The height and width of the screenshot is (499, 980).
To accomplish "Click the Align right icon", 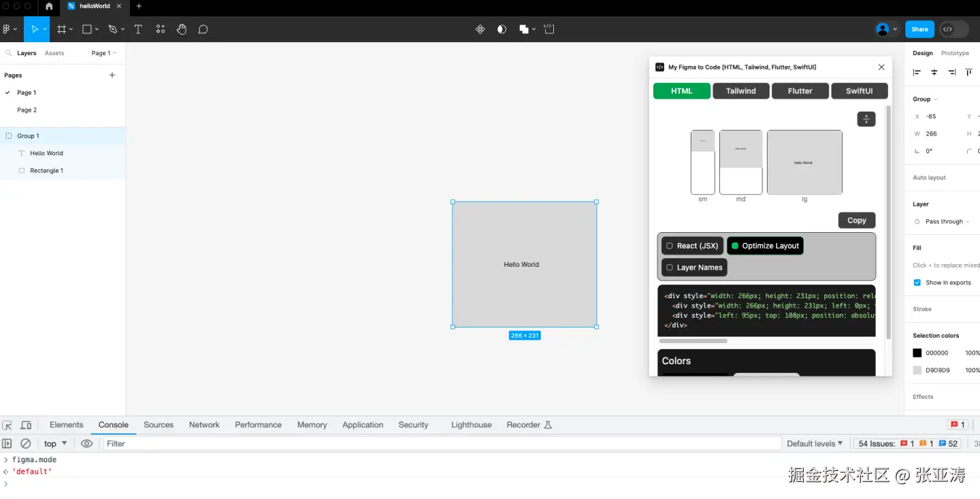I will pos(952,72).
